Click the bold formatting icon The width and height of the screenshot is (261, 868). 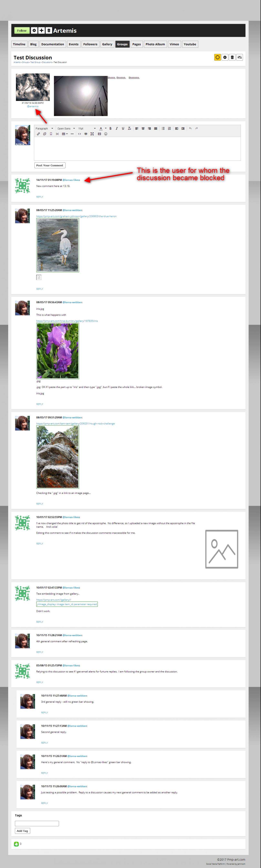(x=111, y=128)
